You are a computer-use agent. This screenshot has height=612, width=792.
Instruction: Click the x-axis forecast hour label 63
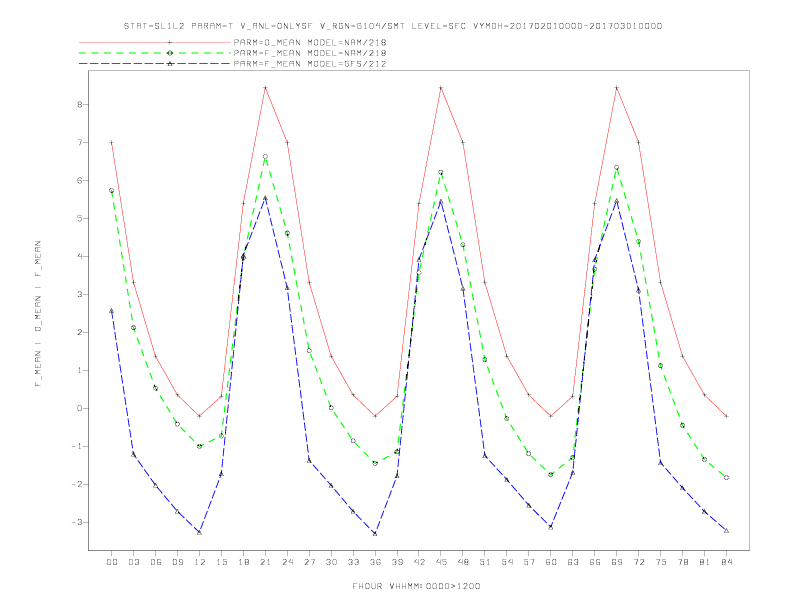573,562
